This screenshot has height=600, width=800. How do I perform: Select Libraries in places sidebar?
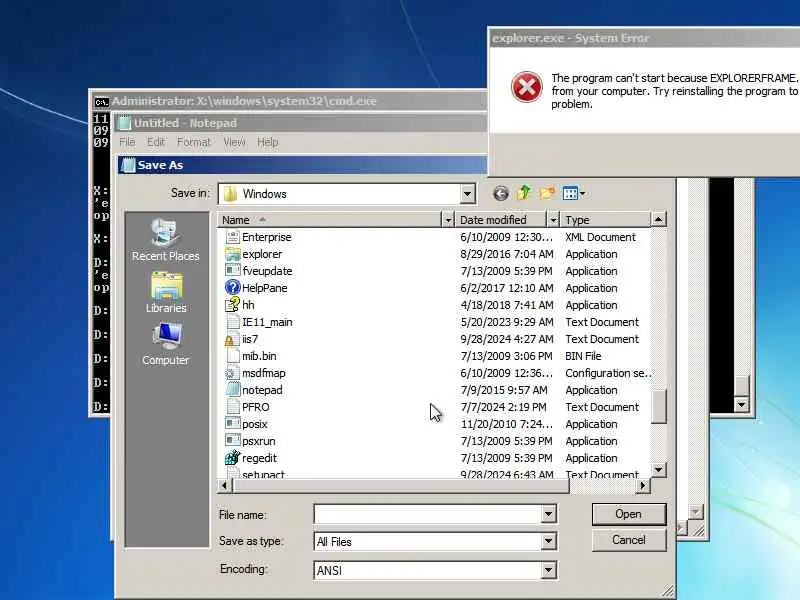[166, 293]
